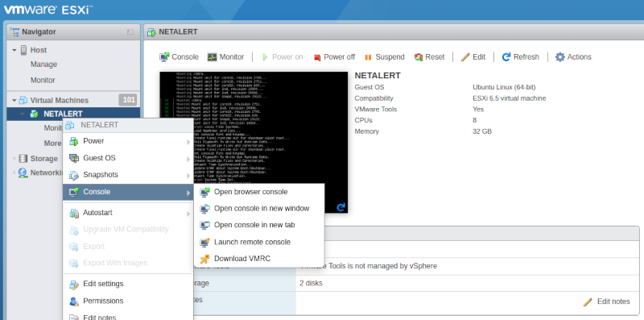Select the NETALERT virtual machine row

click(x=73, y=114)
